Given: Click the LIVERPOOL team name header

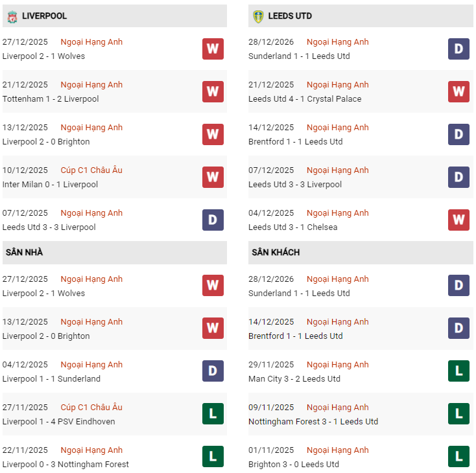Looking at the screenshot, I should 44,16.
